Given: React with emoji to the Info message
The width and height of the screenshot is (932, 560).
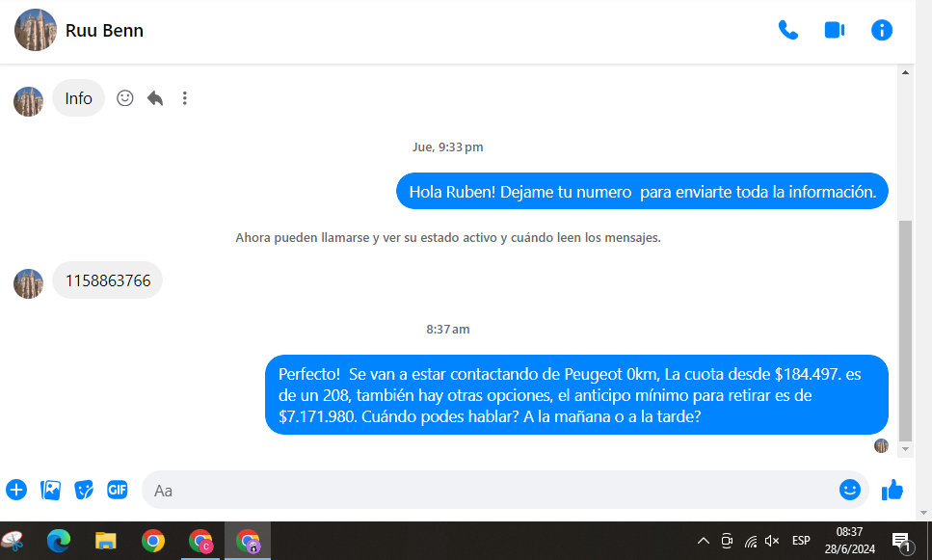Looking at the screenshot, I should point(124,98).
